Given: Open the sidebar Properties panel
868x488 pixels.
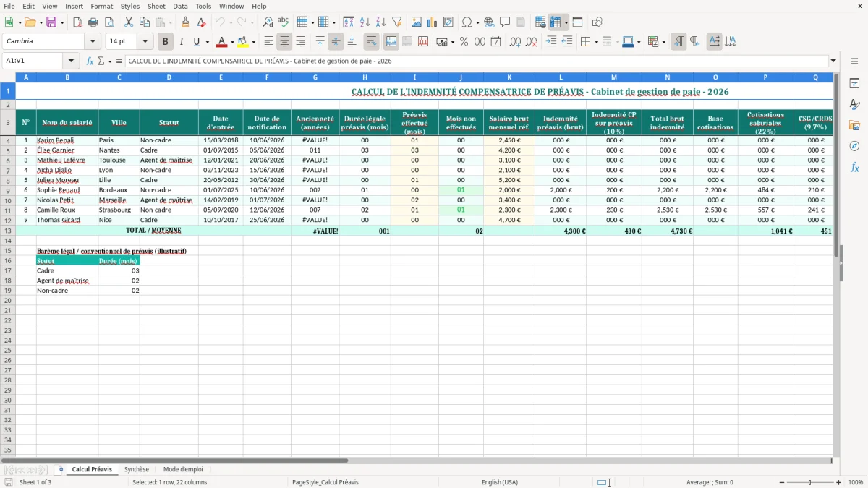Looking at the screenshot, I should [854, 84].
